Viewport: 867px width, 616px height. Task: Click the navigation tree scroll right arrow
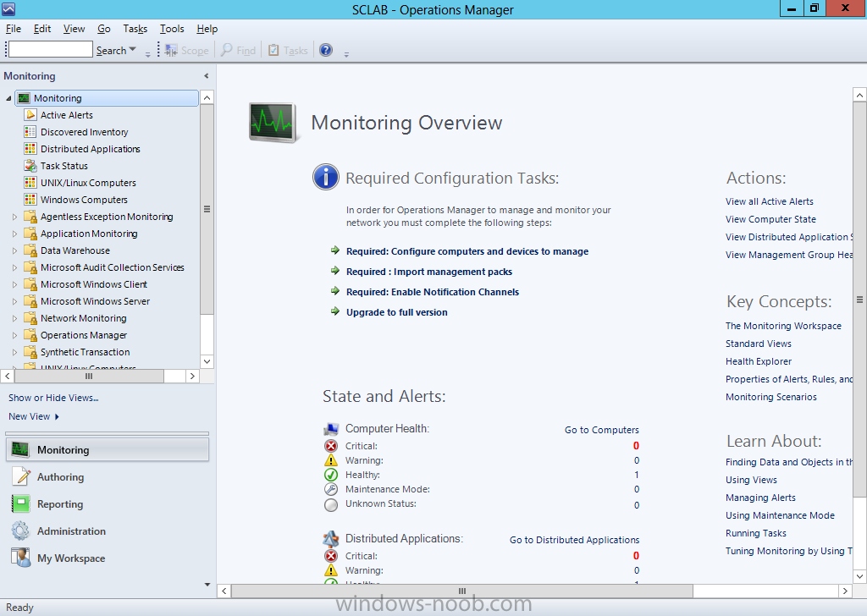(192, 377)
